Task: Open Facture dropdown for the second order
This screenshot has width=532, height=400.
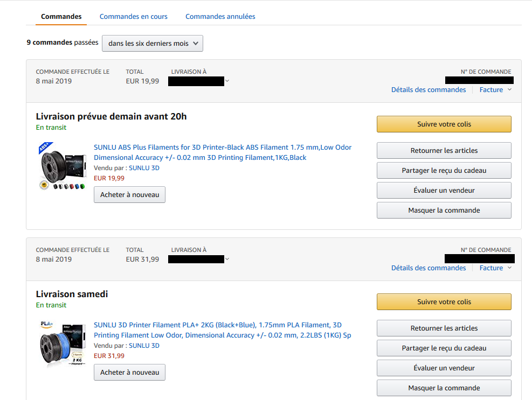Action: [495, 268]
